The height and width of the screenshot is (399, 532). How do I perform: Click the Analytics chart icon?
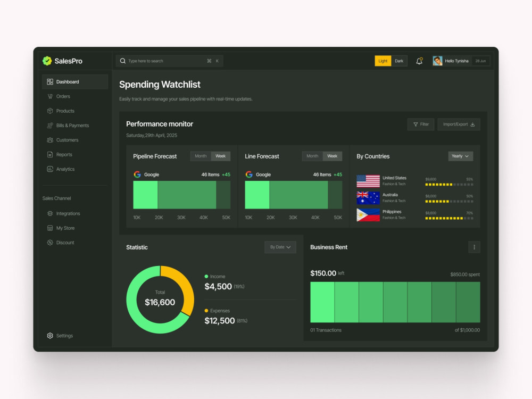[50, 169]
